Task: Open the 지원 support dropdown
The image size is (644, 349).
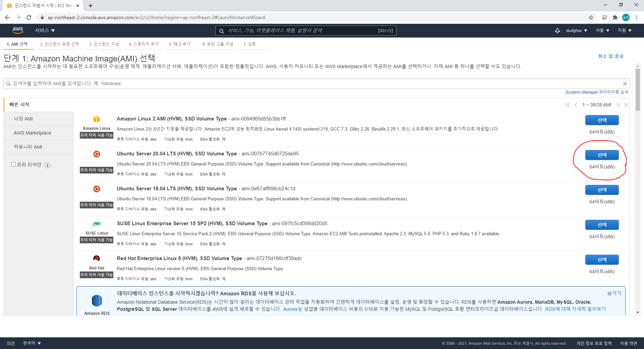Action: [x=625, y=31]
